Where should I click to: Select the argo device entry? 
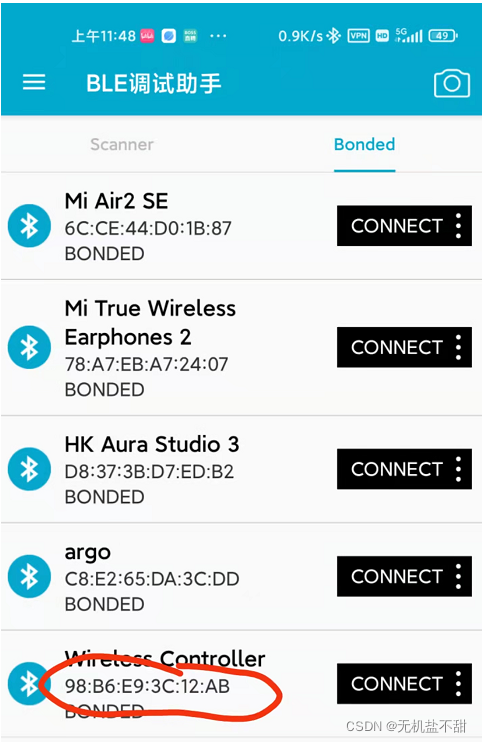pyautogui.click(x=241, y=576)
